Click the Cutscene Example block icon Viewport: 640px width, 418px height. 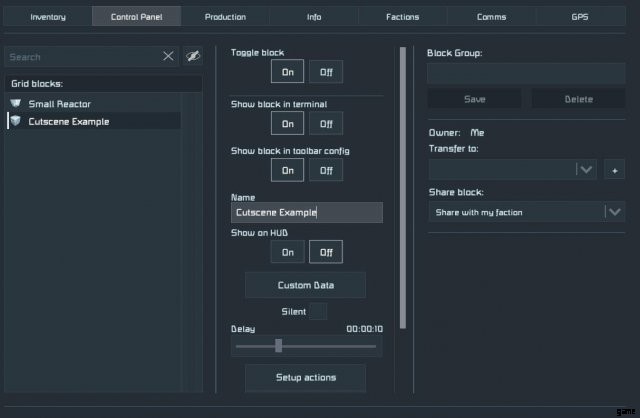[x=15, y=121]
